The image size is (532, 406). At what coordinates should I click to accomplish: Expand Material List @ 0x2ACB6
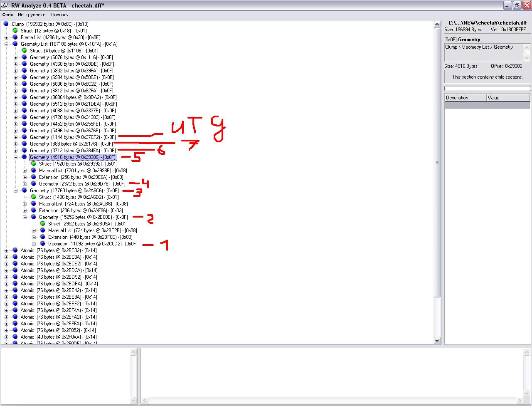(x=25, y=204)
